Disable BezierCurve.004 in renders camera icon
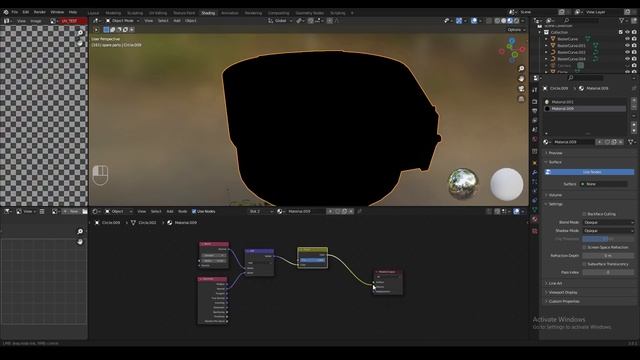Image resolution: width=640 pixels, height=360 pixels. [634, 58]
